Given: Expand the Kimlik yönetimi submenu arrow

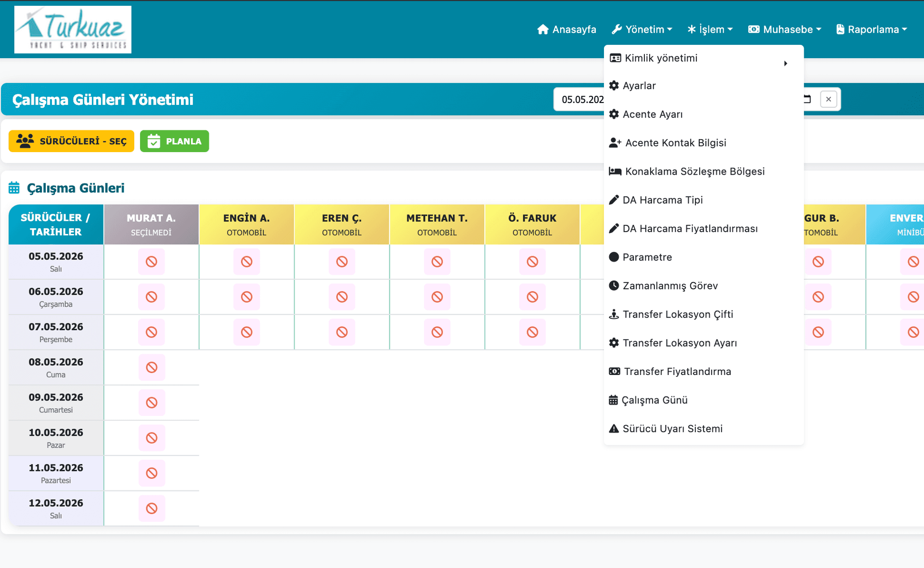Looking at the screenshot, I should (x=785, y=64).
